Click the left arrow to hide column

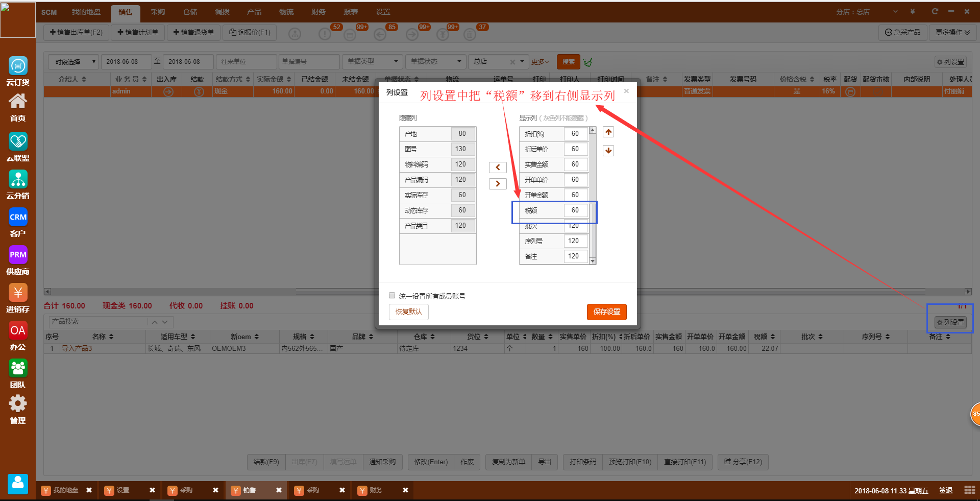tap(498, 168)
